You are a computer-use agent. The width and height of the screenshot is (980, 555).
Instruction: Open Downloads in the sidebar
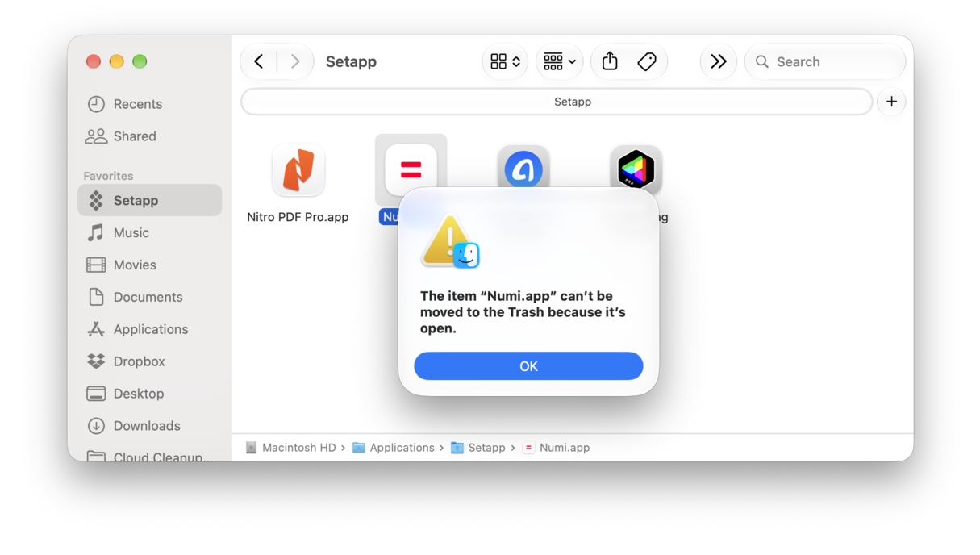(x=149, y=426)
